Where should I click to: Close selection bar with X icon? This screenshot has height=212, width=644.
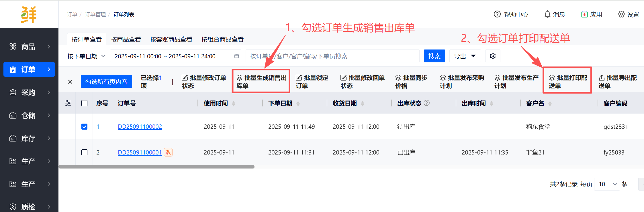70,82
